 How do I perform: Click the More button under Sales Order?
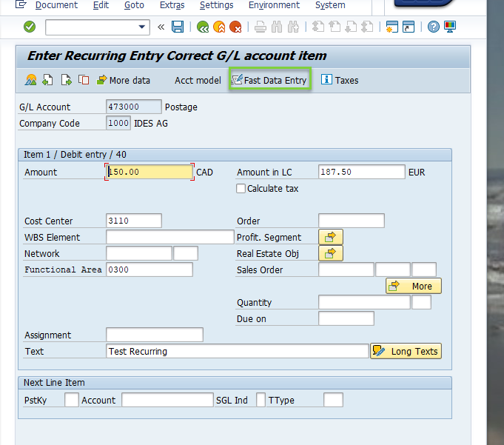pos(413,286)
